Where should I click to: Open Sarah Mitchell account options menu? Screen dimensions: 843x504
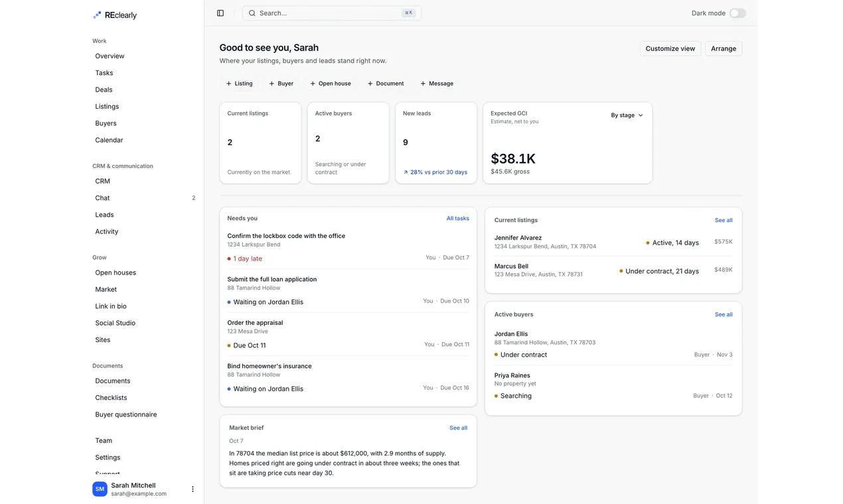pos(192,489)
